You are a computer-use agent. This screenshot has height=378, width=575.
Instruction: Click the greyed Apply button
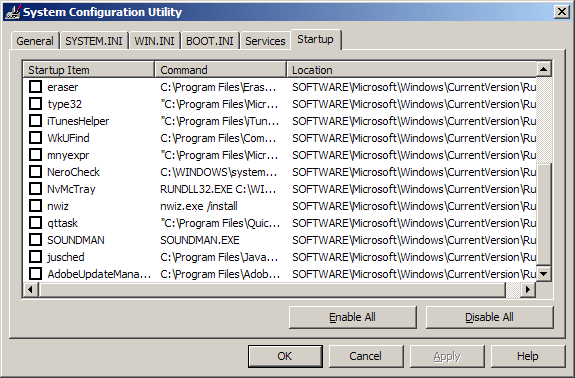447,356
